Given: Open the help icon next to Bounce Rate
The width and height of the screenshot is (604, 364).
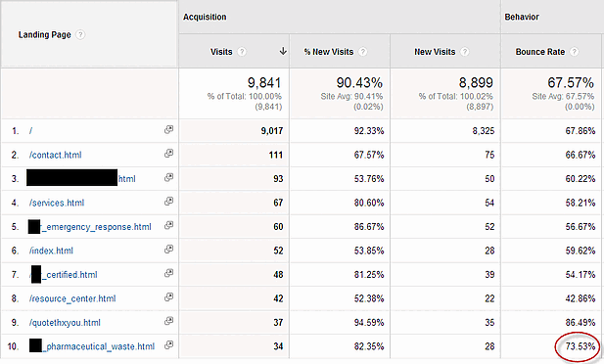Looking at the screenshot, I should pyautogui.click(x=574, y=52).
